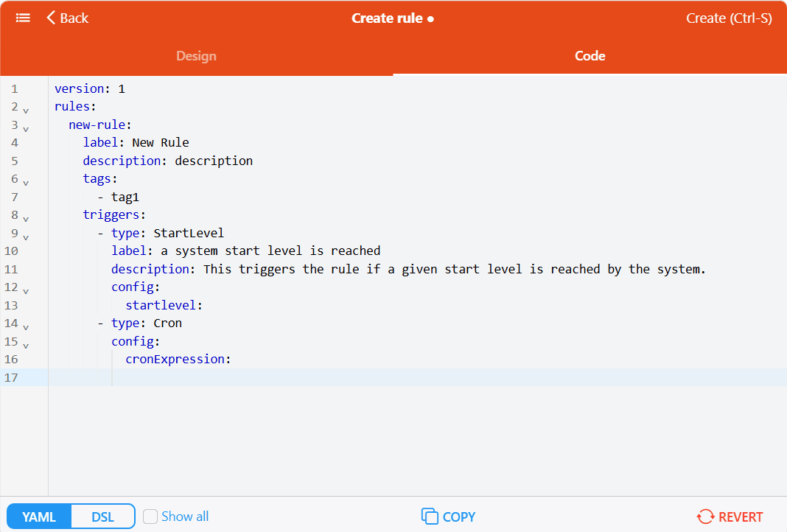This screenshot has height=532, width=787.
Task: Fold the StartLevel trigger at line 9
Action: [26, 237]
